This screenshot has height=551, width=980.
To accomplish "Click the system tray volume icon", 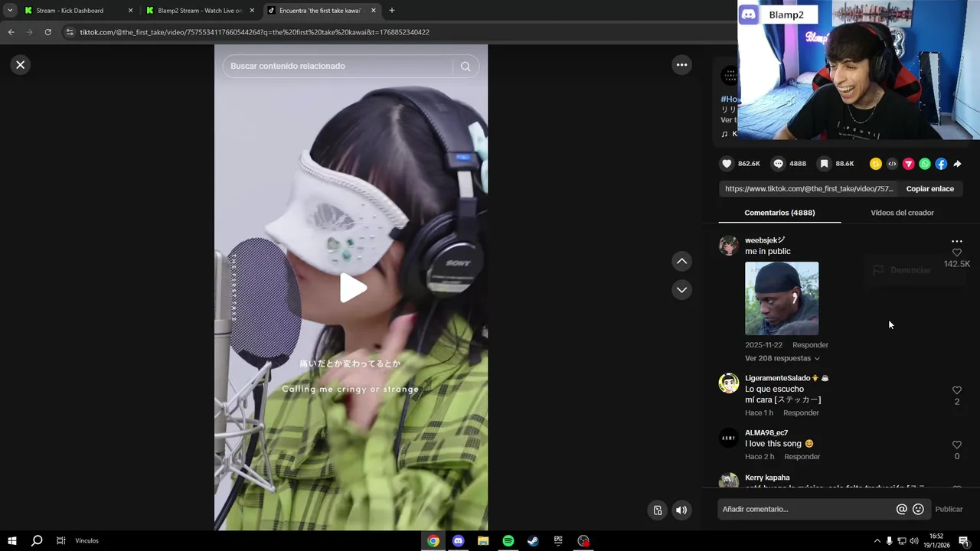I will pyautogui.click(x=913, y=541).
